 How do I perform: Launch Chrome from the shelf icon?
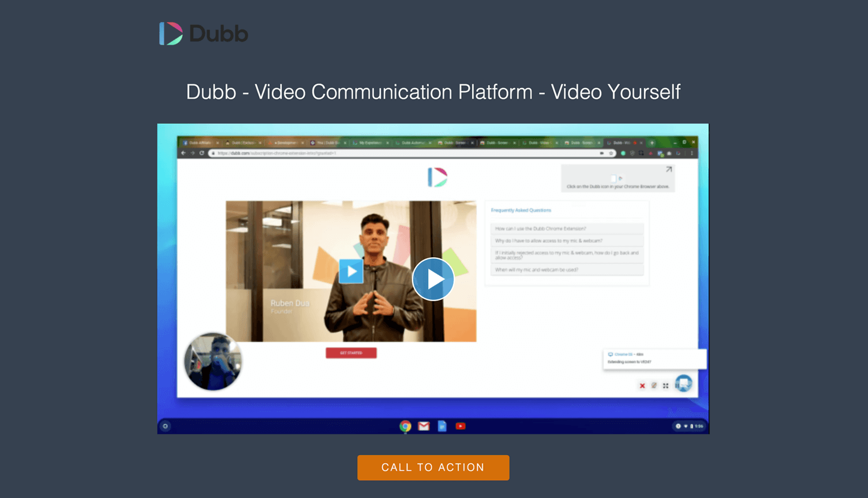click(x=405, y=426)
